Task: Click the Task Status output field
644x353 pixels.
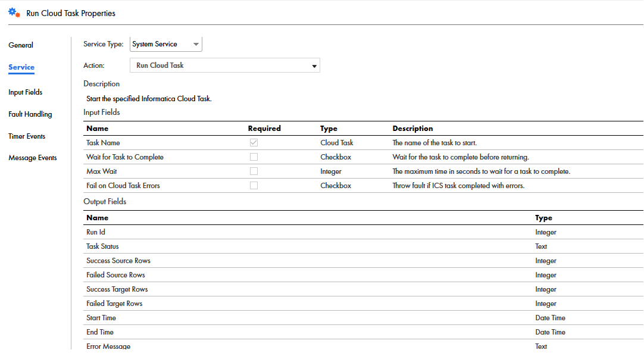Action: point(102,246)
